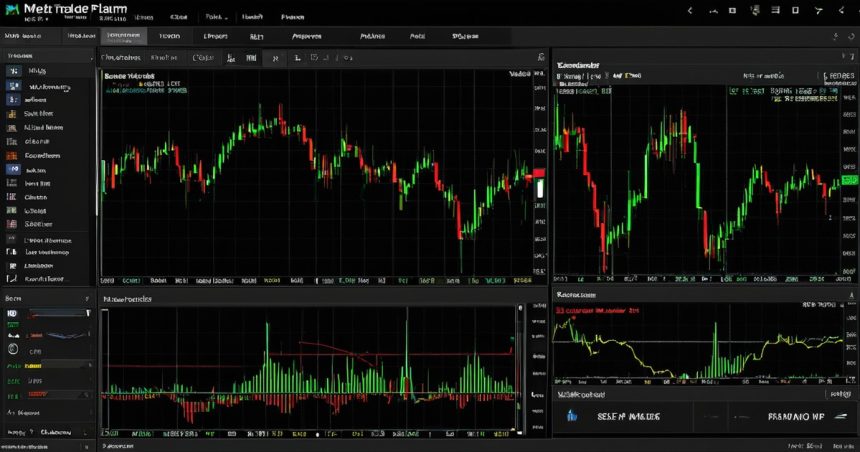The image size is (860, 452).
Task: Collapse the lower-left panel using its header arrow
Action: tap(87, 299)
